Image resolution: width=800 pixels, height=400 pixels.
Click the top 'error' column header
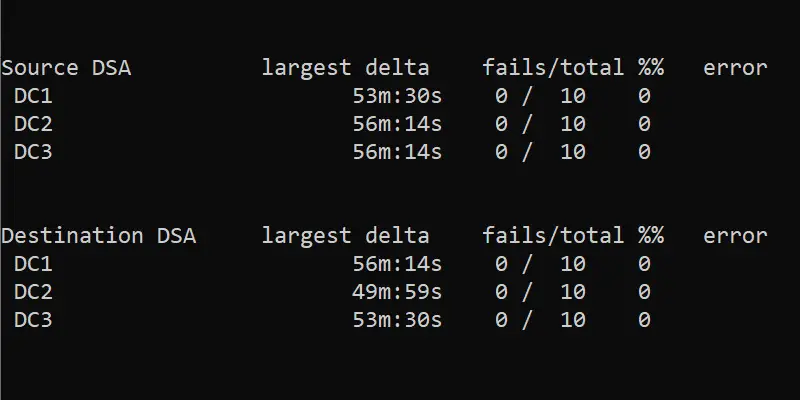735,68
